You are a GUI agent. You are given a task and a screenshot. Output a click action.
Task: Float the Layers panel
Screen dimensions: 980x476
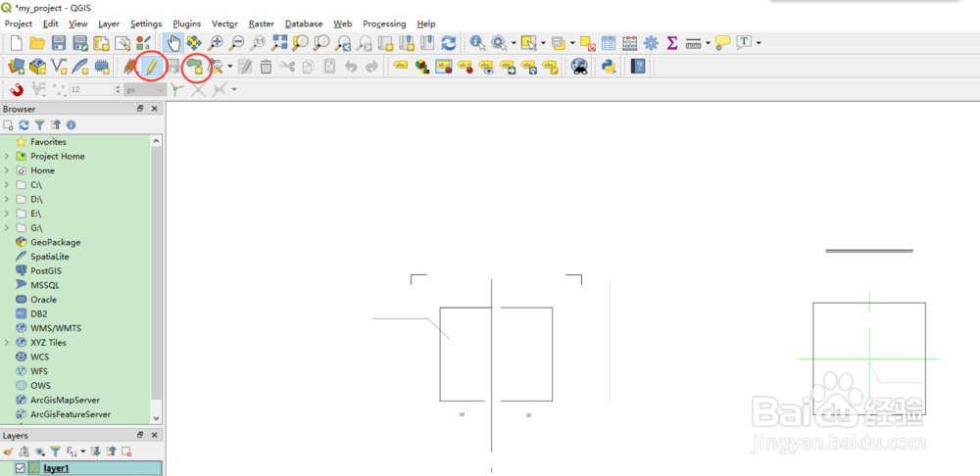pos(140,436)
